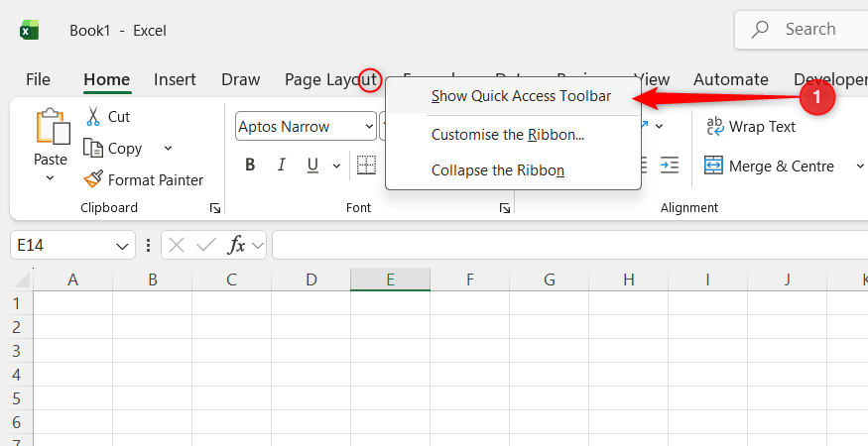The image size is (868, 446).
Task: Expand the Copy options arrow
Action: [x=169, y=149]
